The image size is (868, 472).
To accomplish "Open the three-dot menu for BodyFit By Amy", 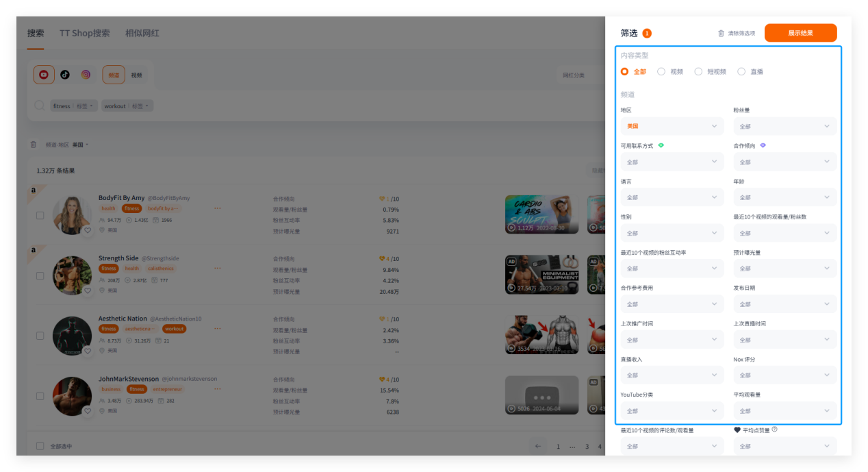I will (x=218, y=208).
